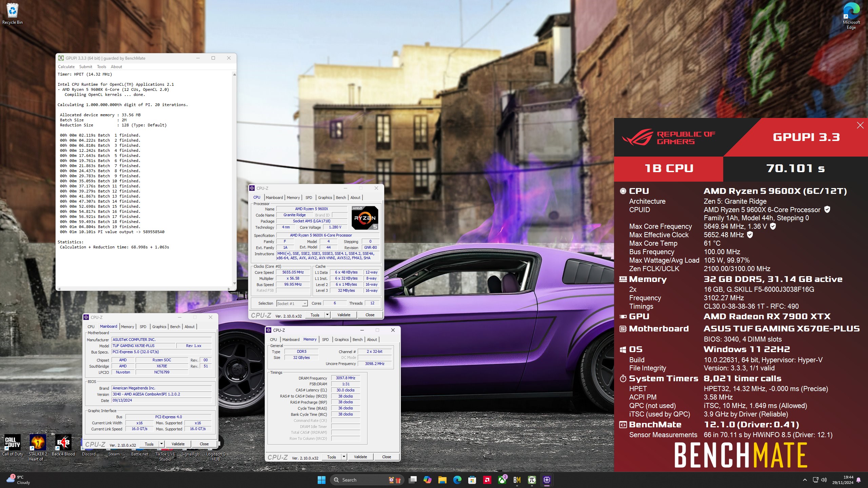Open the notification bell in taskbar
The height and width of the screenshot is (488, 868).
tap(859, 480)
